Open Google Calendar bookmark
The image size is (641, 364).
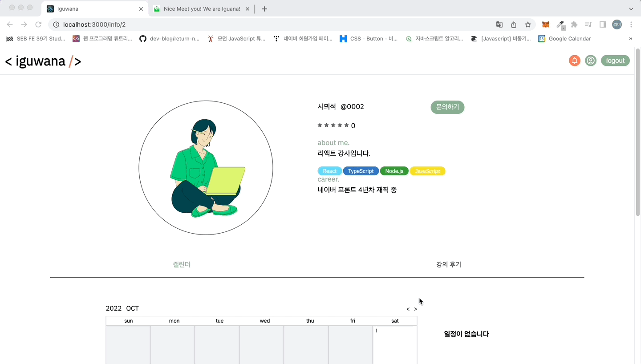[564, 39]
